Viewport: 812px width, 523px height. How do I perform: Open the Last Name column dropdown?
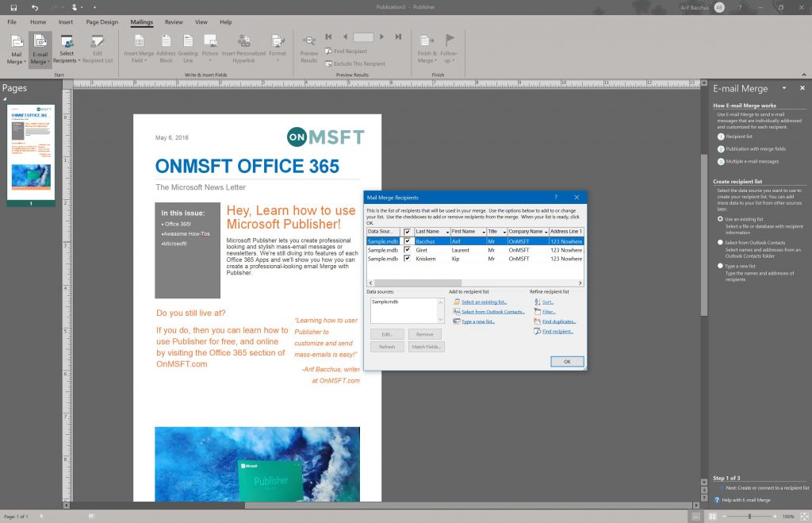tap(447, 231)
